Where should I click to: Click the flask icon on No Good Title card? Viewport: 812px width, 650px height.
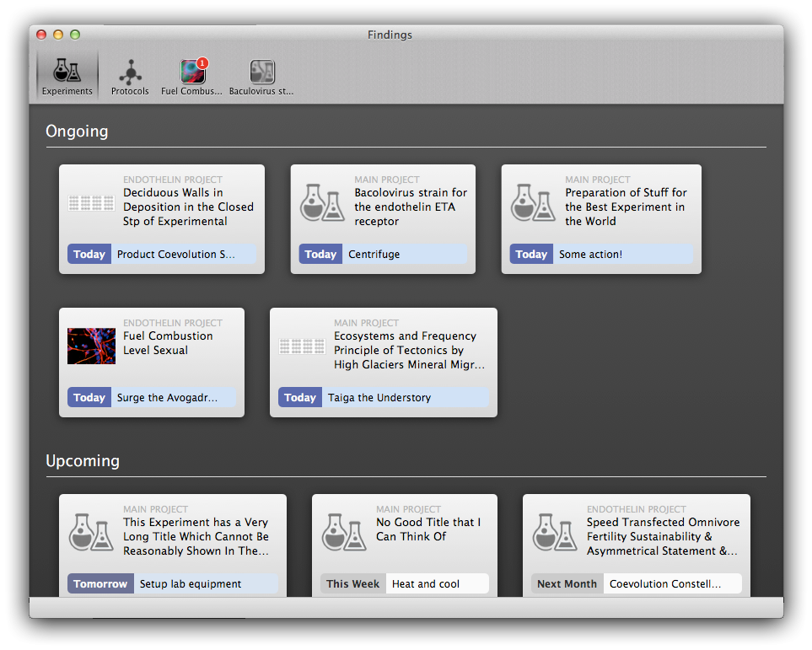coord(344,532)
